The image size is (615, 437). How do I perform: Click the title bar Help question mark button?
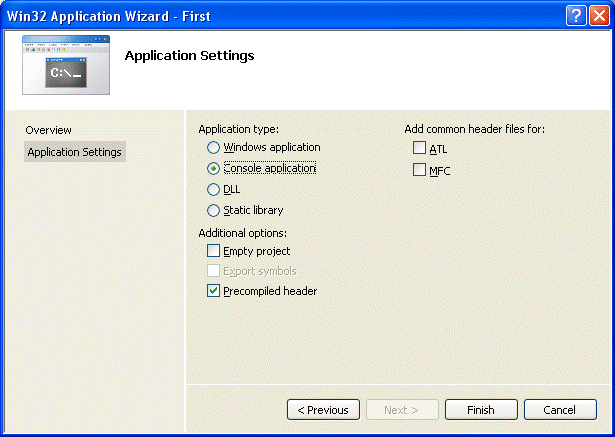tap(575, 14)
